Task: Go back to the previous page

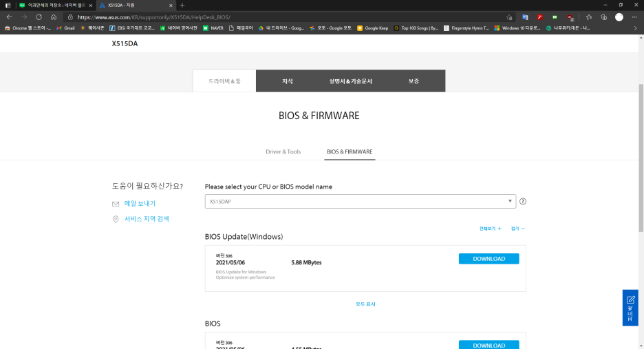Action: coord(9,17)
